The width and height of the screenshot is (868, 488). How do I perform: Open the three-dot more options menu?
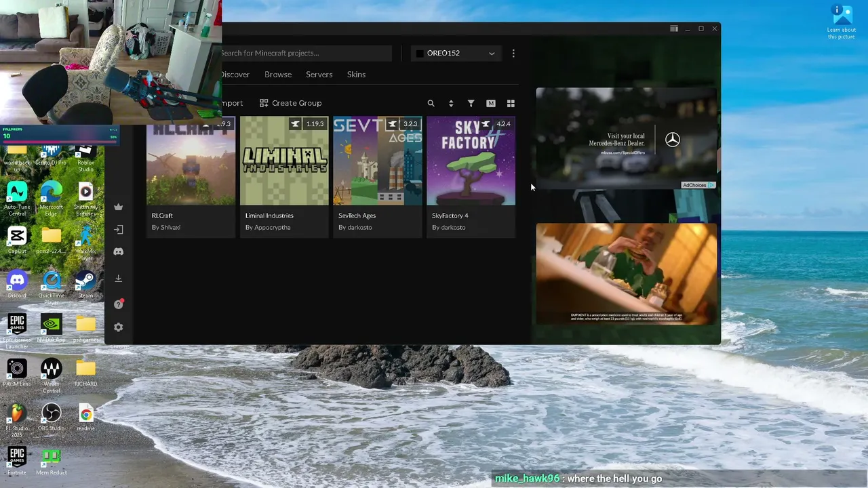point(513,54)
